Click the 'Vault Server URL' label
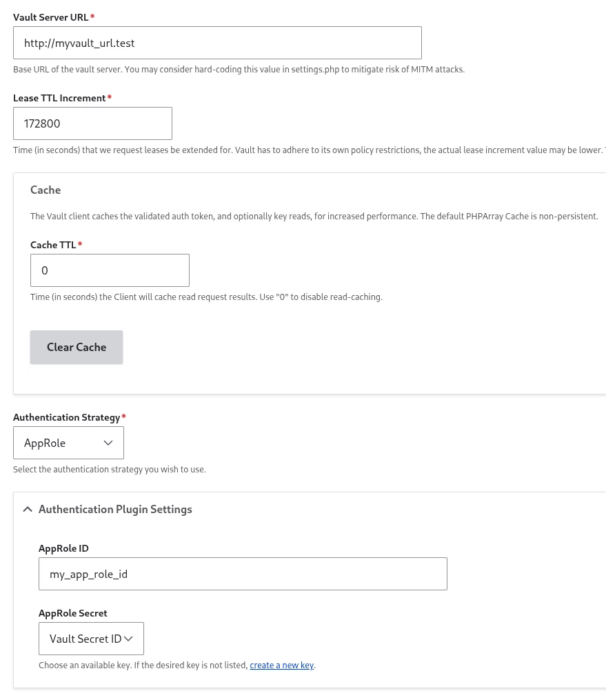This screenshot has width=606, height=700. pos(51,17)
